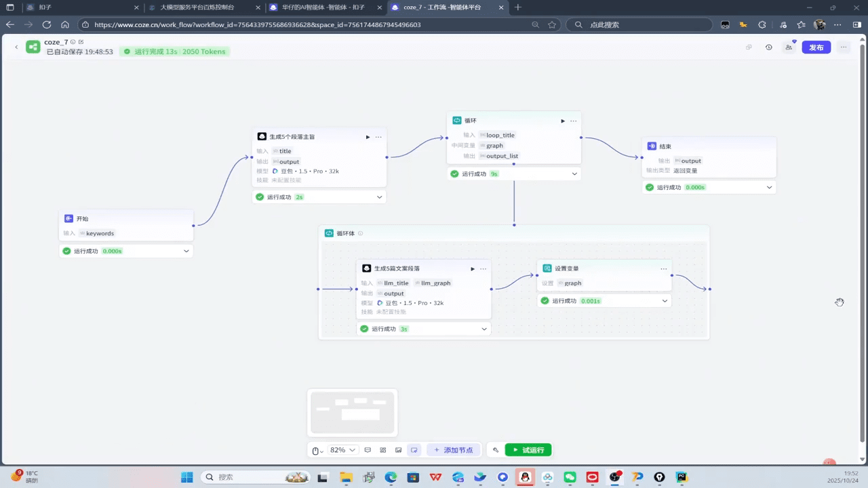This screenshot has height=488, width=868.
Task: Click the comment icon in bottom toolbar
Action: 368,450
